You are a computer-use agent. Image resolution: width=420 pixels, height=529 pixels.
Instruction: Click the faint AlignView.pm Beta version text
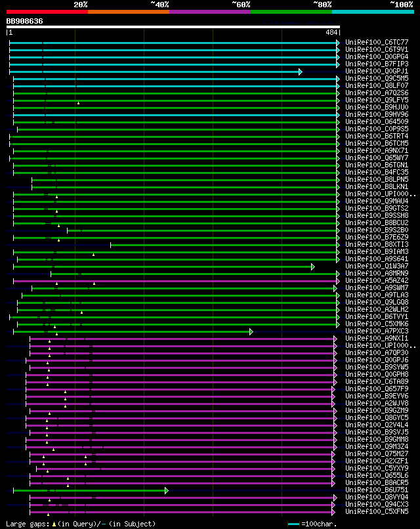tap(301, 22)
